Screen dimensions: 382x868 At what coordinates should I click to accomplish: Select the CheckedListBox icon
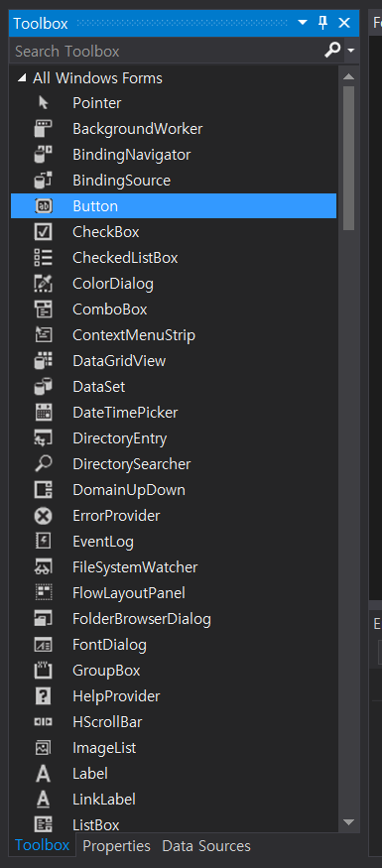pos(44,258)
